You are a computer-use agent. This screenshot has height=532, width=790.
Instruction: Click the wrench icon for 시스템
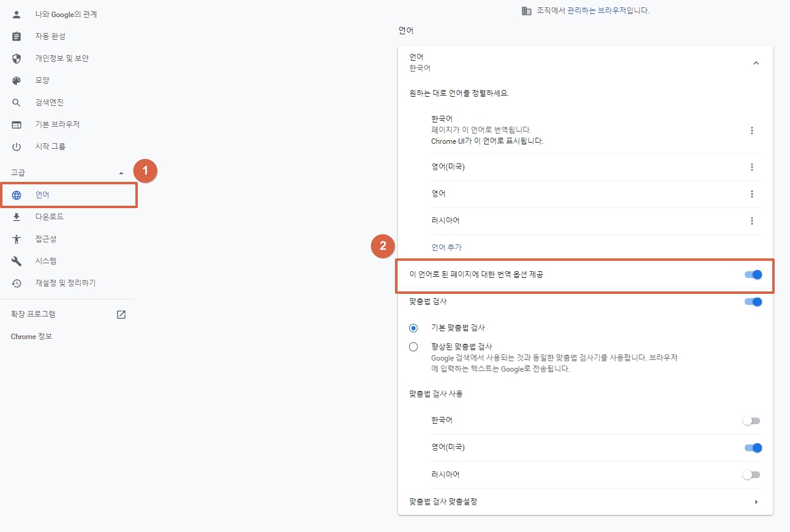point(17,261)
